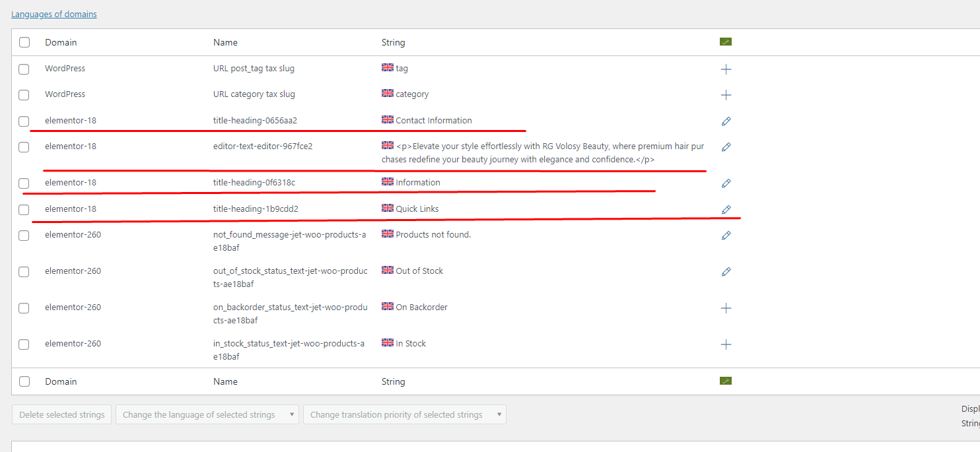Click the Arabic flag in the table header
The image size is (980, 452).
725,42
